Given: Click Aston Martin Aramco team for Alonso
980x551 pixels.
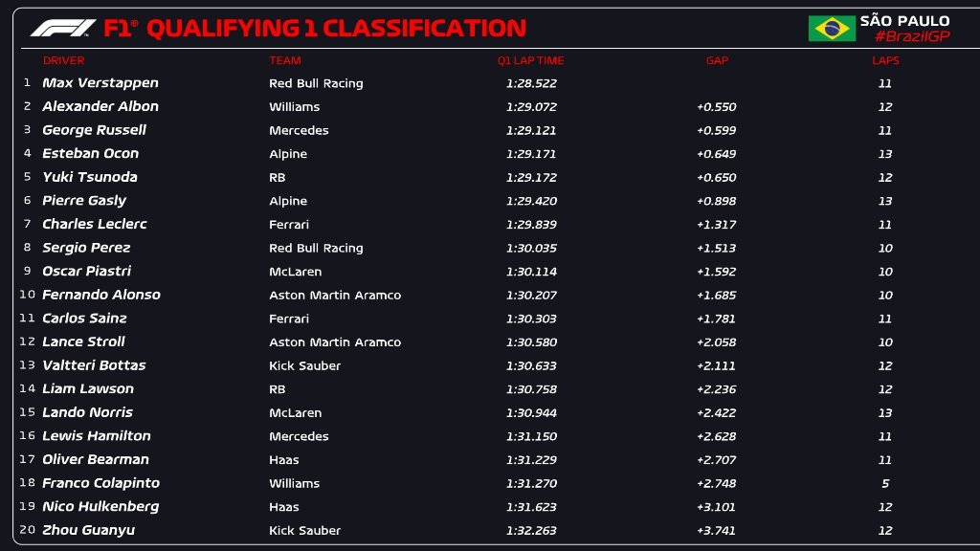Looking at the screenshot, I should coord(335,296).
